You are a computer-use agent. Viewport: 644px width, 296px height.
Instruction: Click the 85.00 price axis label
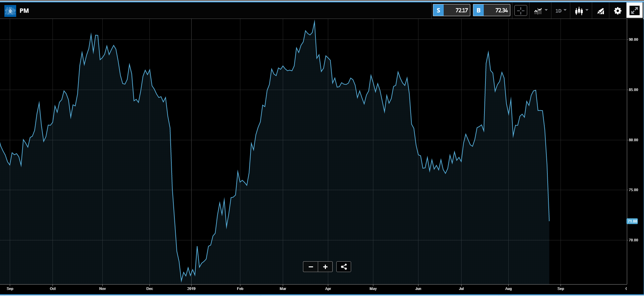coord(633,90)
